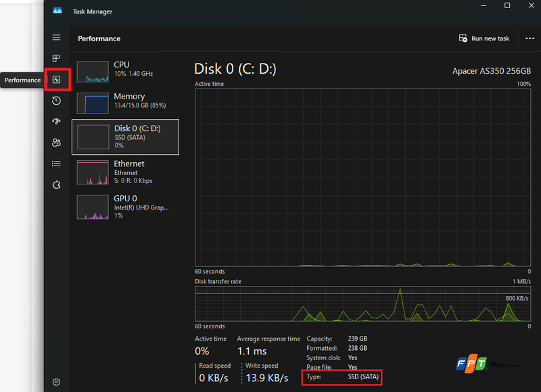Image resolution: width=541 pixels, height=392 pixels.
Task: Select Ethernet in the performance list
Action: (125, 172)
